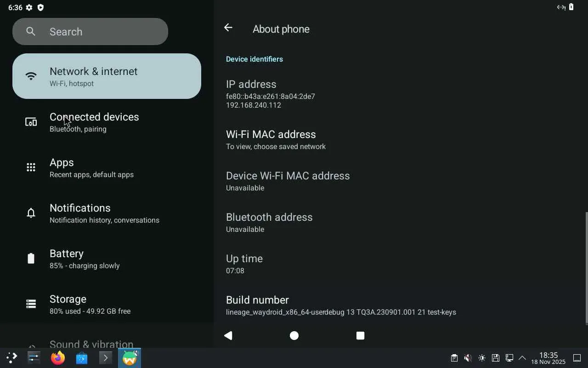Open System Settings from the taskbar
This screenshot has height=368, width=588.
point(34,358)
